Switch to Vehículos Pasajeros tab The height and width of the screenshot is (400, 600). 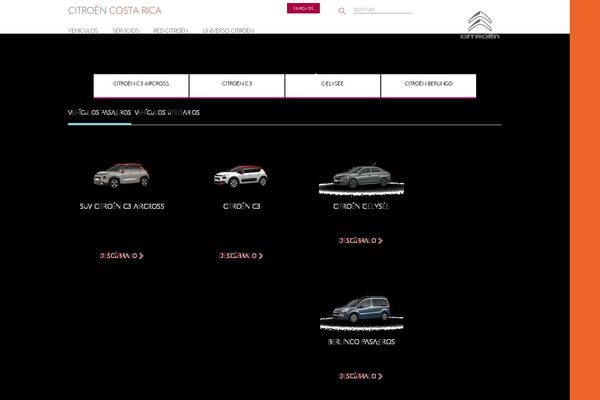pyautogui.click(x=99, y=113)
